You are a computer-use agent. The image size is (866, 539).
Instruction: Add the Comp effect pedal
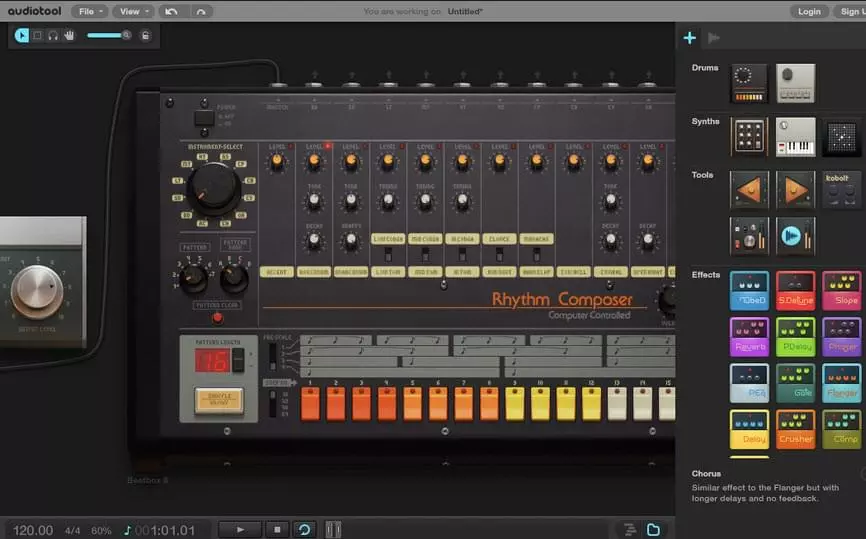pyautogui.click(x=841, y=429)
